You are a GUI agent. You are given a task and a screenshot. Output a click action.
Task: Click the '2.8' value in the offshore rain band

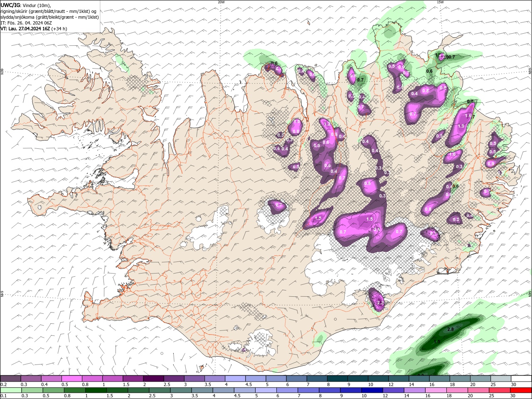pos(451,329)
